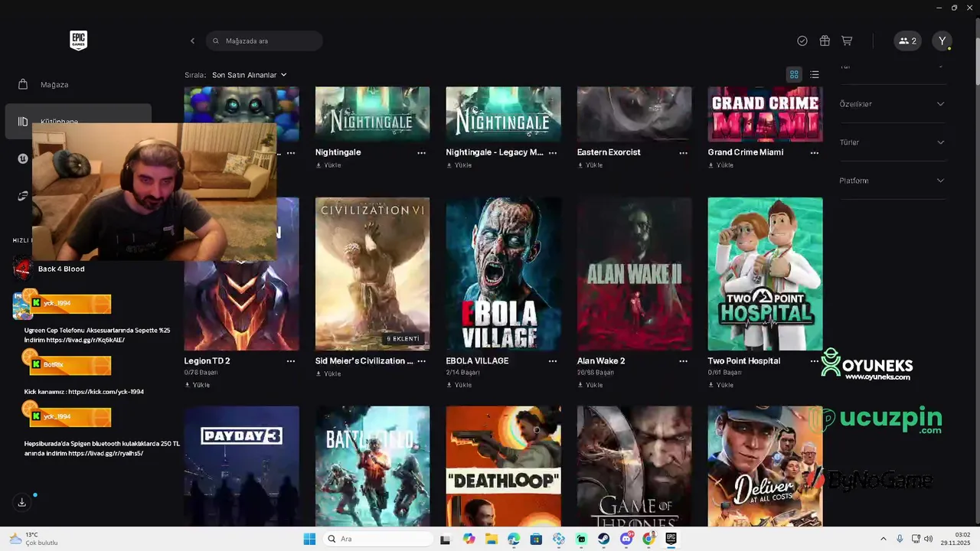
Task: Open the gift box icon in header
Action: click(825, 41)
